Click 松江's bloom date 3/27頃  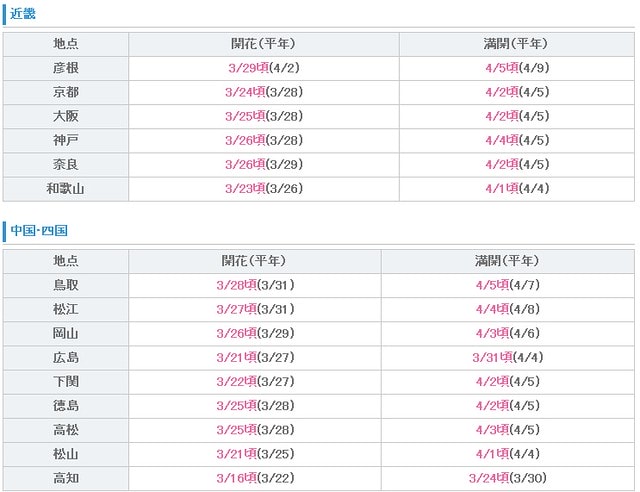(236, 309)
